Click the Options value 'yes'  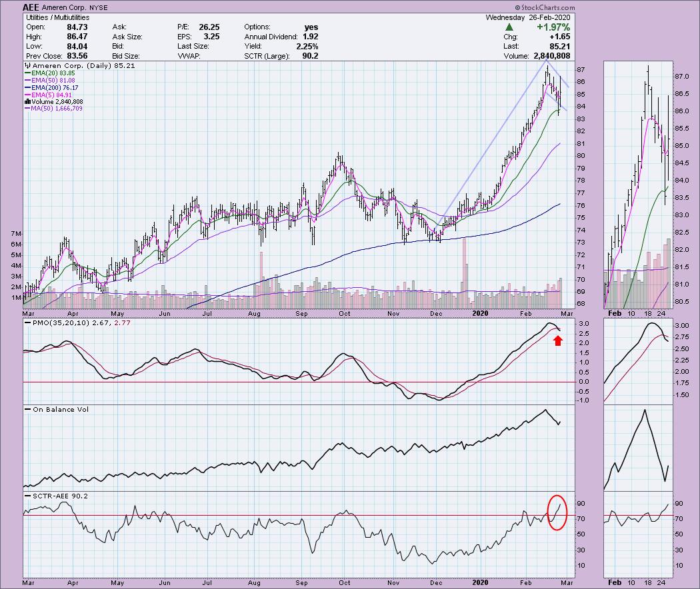pos(311,27)
